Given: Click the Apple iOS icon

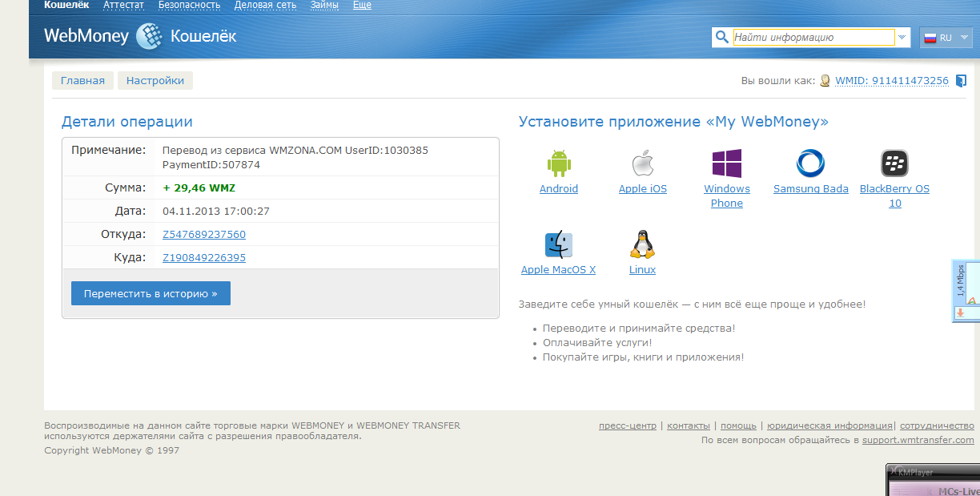Looking at the screenshot, I should click(642, 163).
